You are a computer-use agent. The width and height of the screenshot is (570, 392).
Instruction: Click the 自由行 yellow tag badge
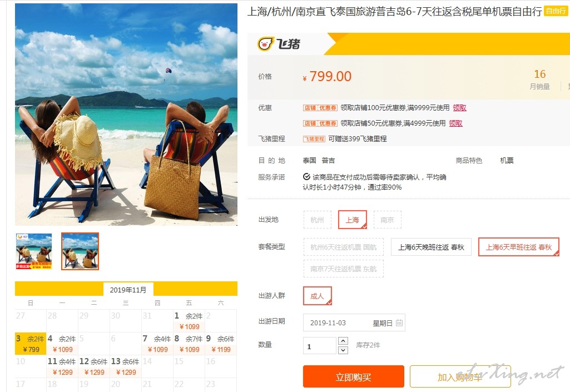[556, 11]
